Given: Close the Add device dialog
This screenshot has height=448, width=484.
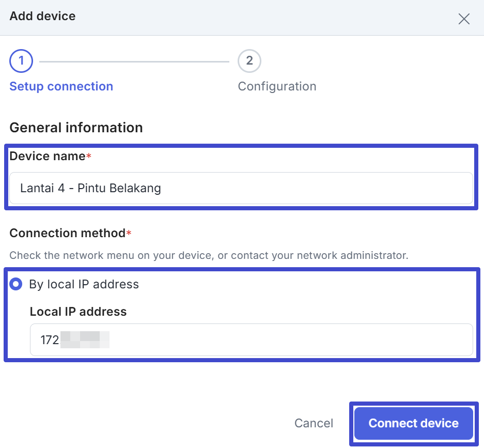Looking at the screenshot, I should [464, 19].
